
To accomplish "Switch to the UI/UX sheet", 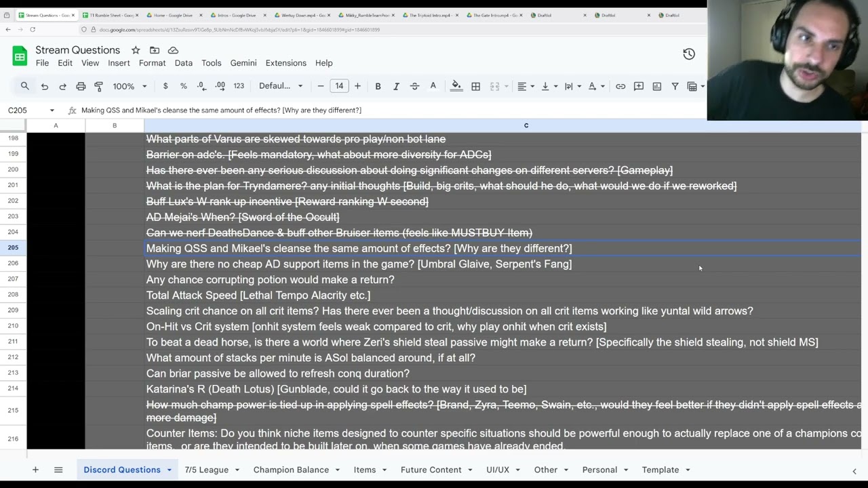I will click(498, 470).
